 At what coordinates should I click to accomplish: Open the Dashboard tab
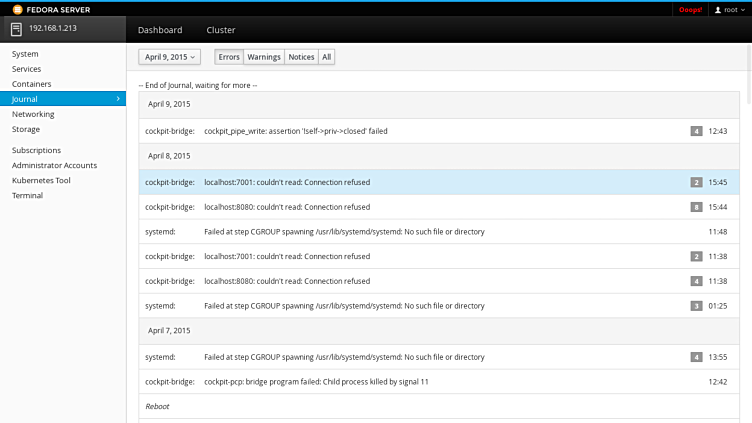pos(160,30)
